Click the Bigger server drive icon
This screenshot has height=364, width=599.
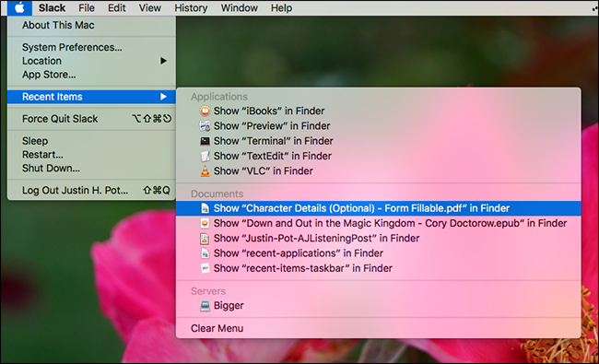click(x=206, y=306)
